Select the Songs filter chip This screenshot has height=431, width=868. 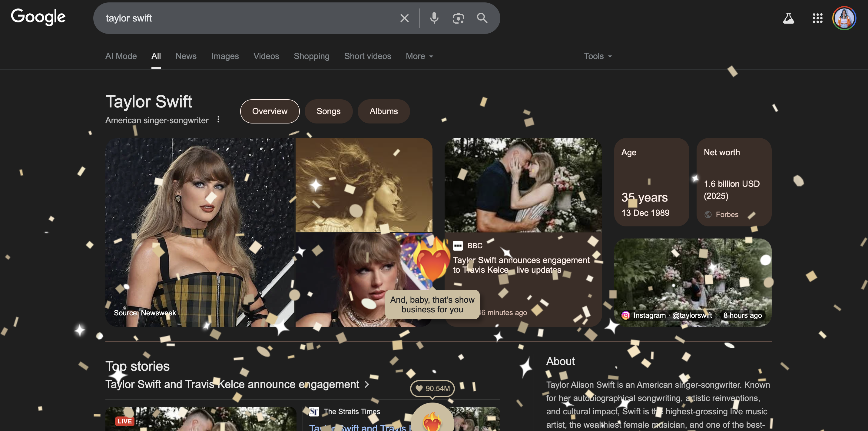(328, 111)
